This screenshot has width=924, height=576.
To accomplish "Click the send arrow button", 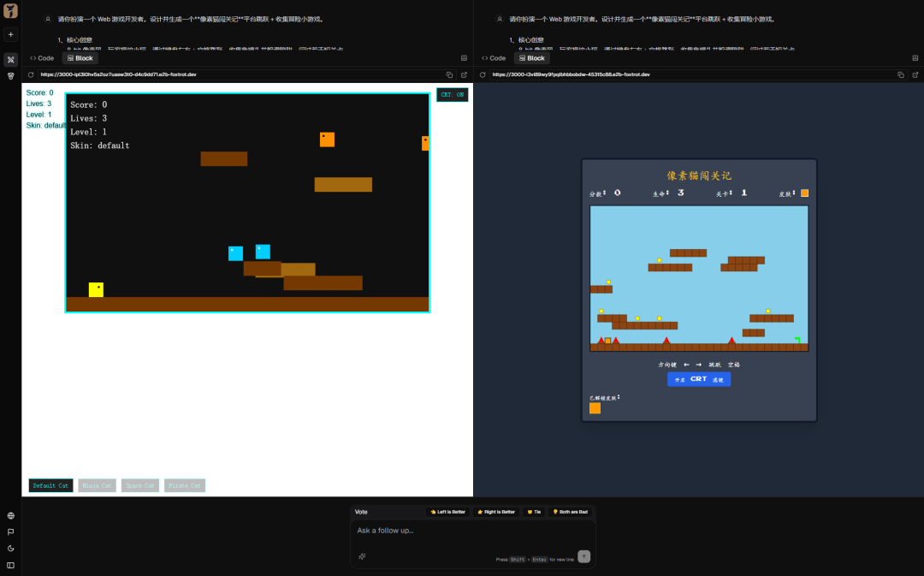I will 584,556.
